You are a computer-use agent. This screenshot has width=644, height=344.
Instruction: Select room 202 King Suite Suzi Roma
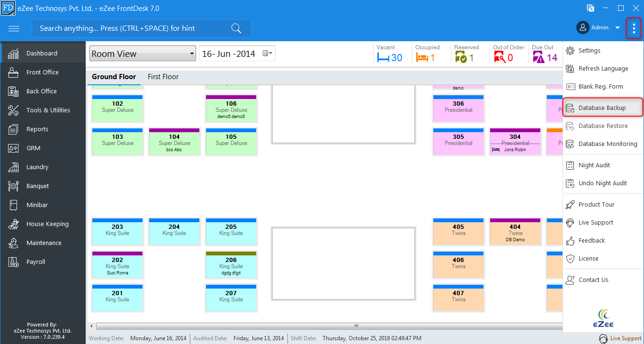[117, 264]
